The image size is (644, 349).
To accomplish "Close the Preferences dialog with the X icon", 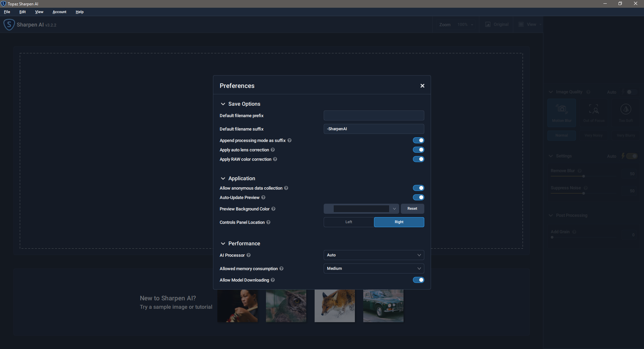I will [x=422, y=86].
